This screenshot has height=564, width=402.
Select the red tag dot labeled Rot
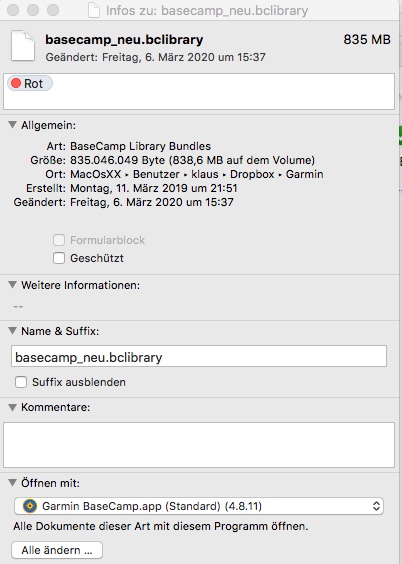pyautogui.click(x=16, y=83)
